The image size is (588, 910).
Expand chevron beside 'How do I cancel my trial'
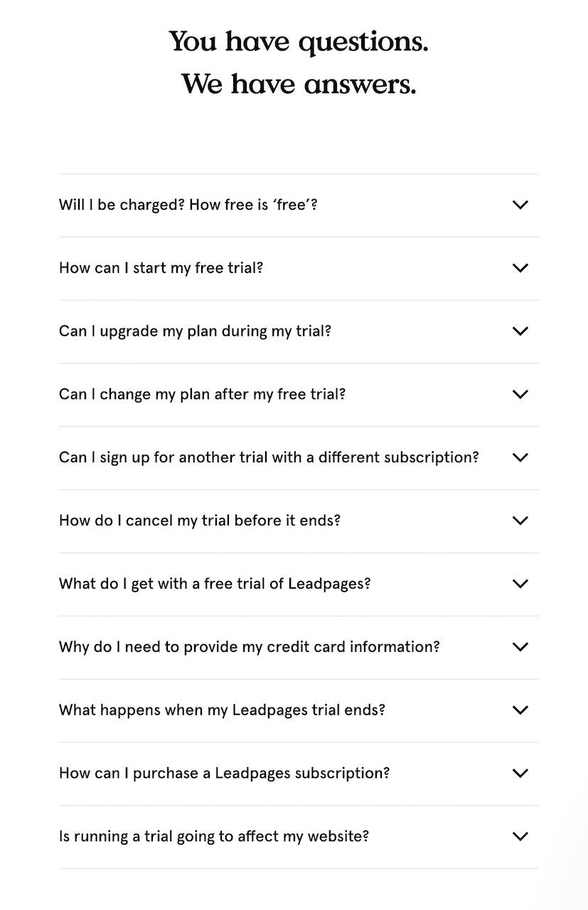(x=520, y=520)
